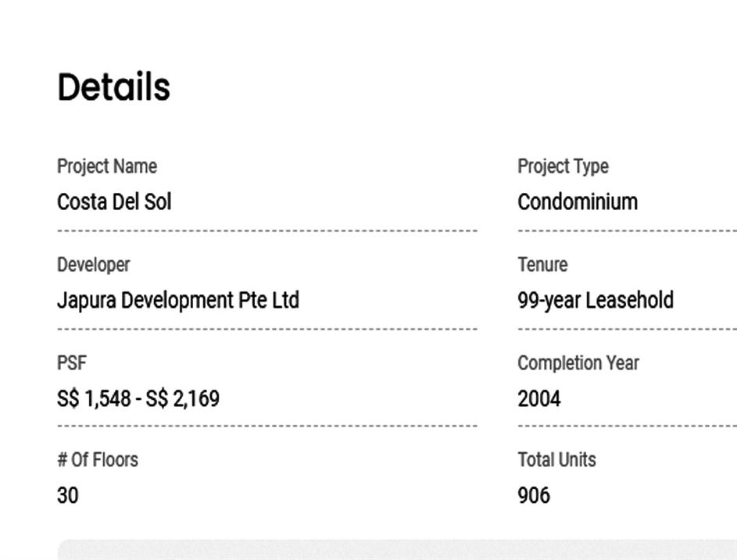The height and width of the screenshot is (560, 737).
Task: Click the Completion Year label
Action: (578, 363)
